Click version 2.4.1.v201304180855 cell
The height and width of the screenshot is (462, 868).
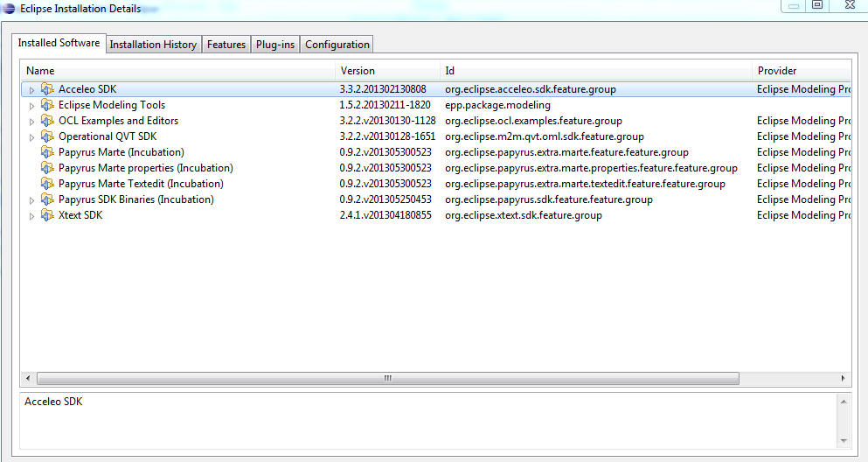385,215
